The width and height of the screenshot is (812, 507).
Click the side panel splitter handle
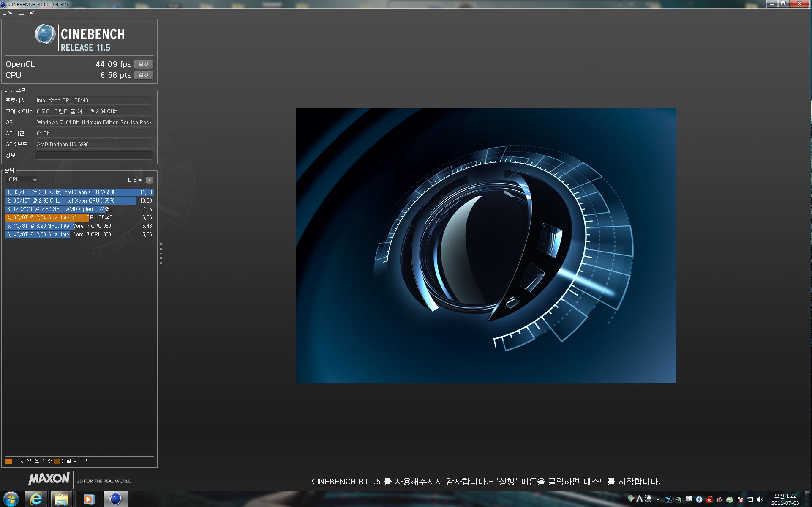[x=161, y=254]
